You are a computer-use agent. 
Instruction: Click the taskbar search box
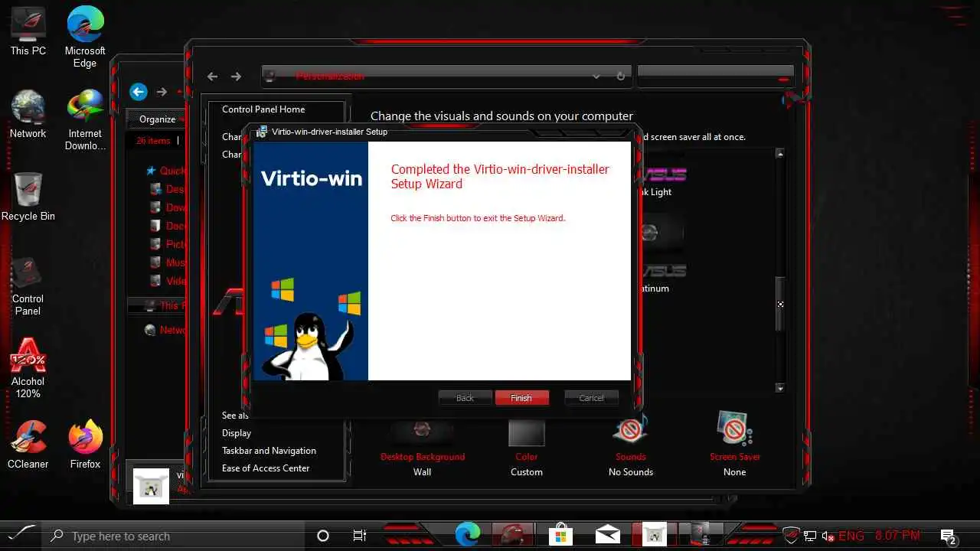click(x=175, y=536)
